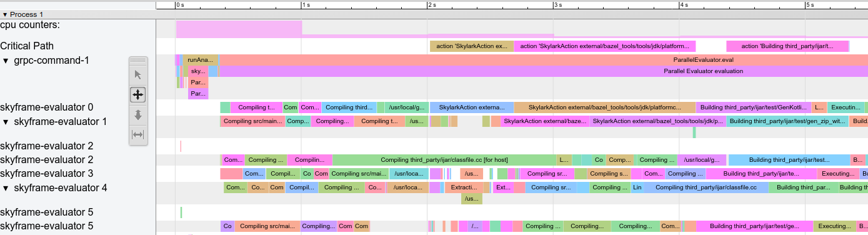Select the arrow selection mode tool

(x=138, y=75)
